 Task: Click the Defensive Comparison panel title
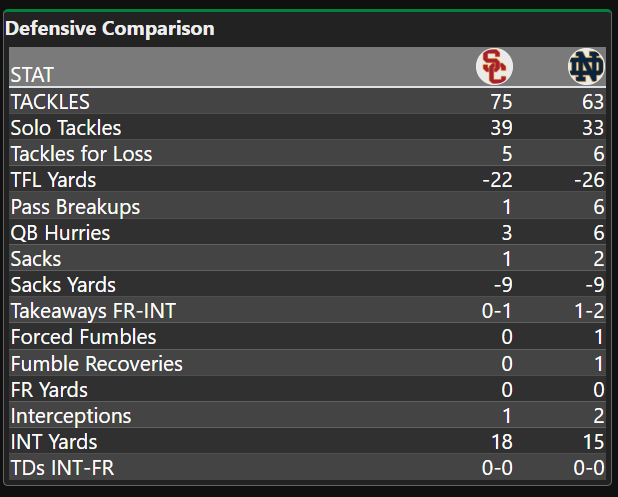pyautogui.click(x=110, y=28)
